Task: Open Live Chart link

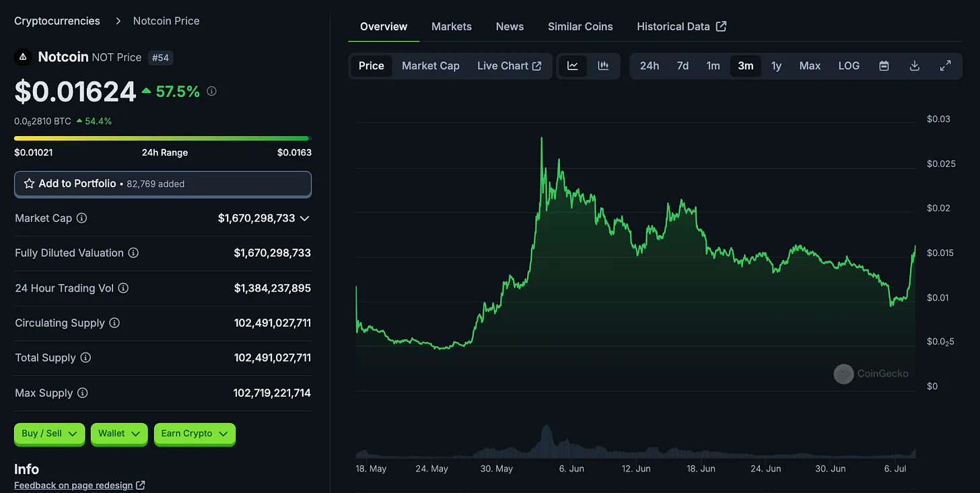Action: point(510,66)
